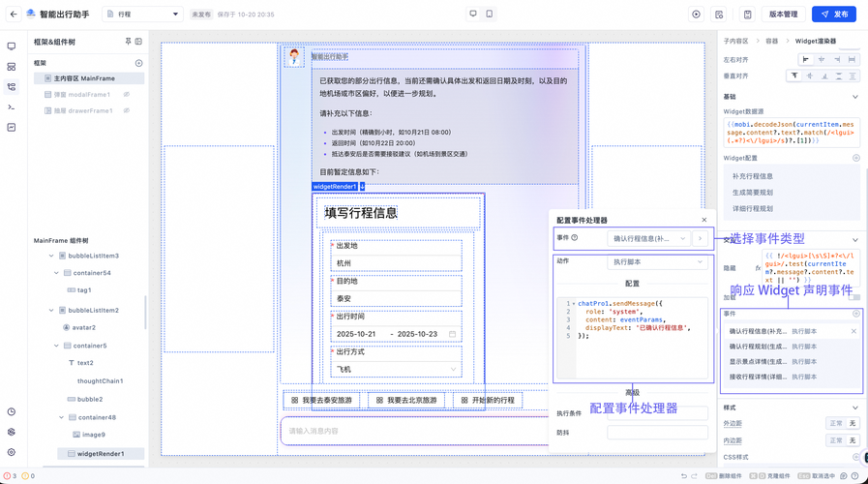Open the components library sidebar icon
Image resolution: width=868 pixels, height=484 pixels.
pyautogui.click(x=12, y=67)
